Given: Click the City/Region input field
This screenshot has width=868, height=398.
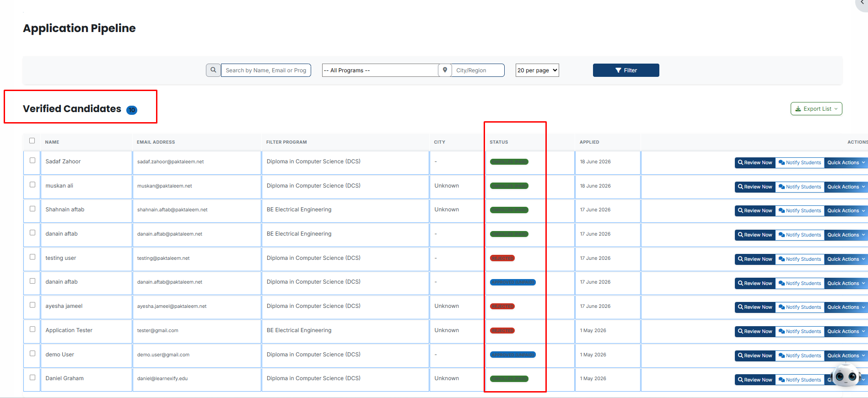Looking at the screenshot, I should tap(478, 70).
